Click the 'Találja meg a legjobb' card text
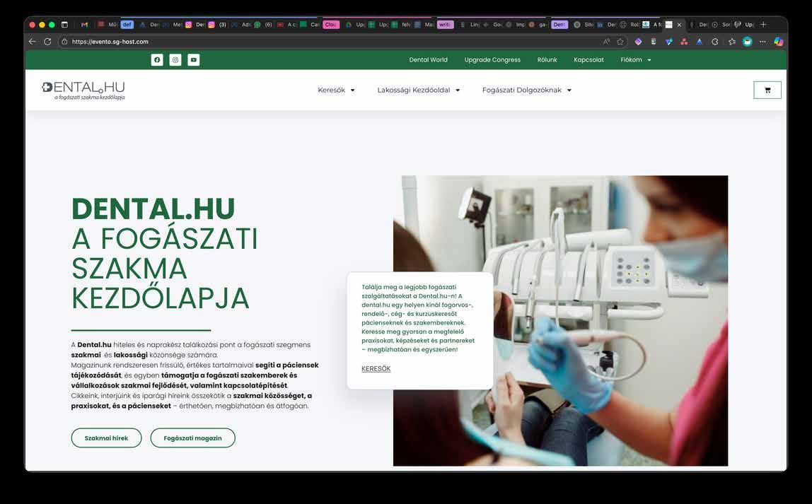This screenshot has width=812, height=504. 419,318
